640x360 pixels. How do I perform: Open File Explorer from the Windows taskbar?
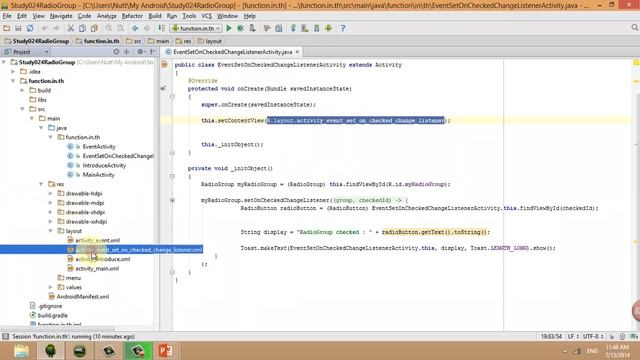tap(21, 351)
